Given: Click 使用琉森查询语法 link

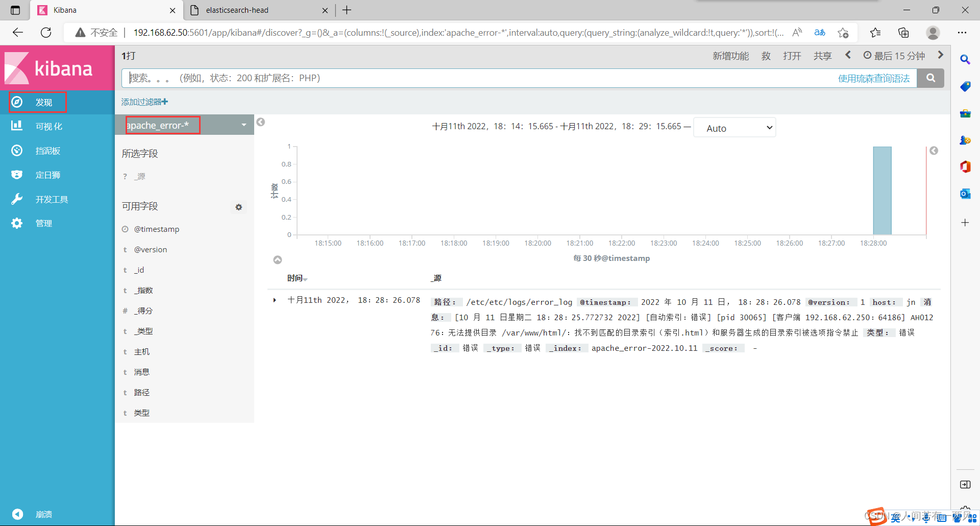Looking at the screenshot, I should (874, 78).
